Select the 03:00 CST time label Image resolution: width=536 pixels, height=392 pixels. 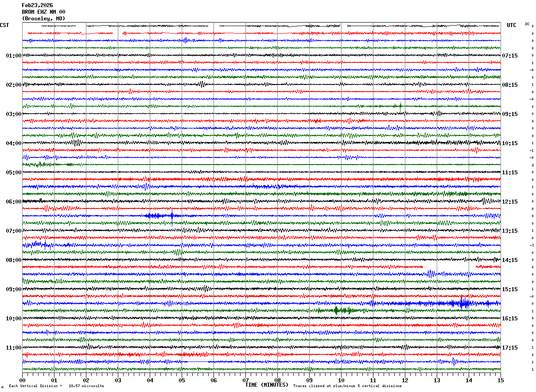coord(14,114)
